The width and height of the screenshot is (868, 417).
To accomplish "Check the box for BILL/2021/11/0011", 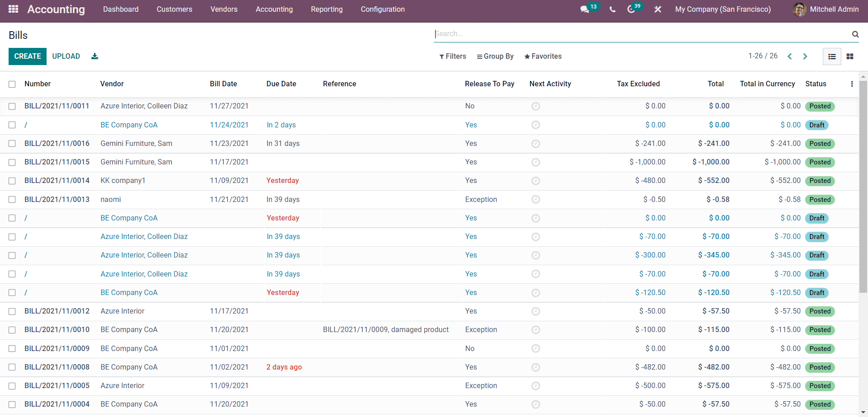I will pyautogui.click(x=12, y=106).
